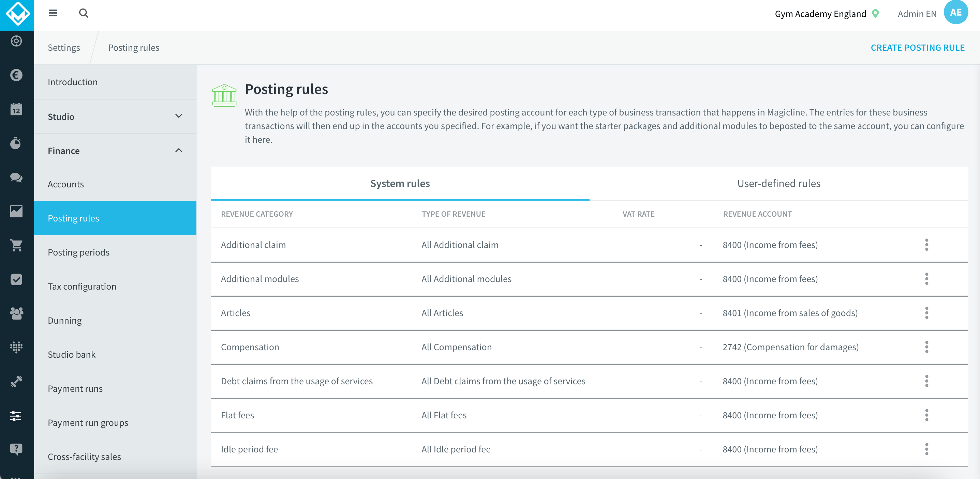
Task: Open the calendar sidebar icon
Action: (x=16, y=109)
